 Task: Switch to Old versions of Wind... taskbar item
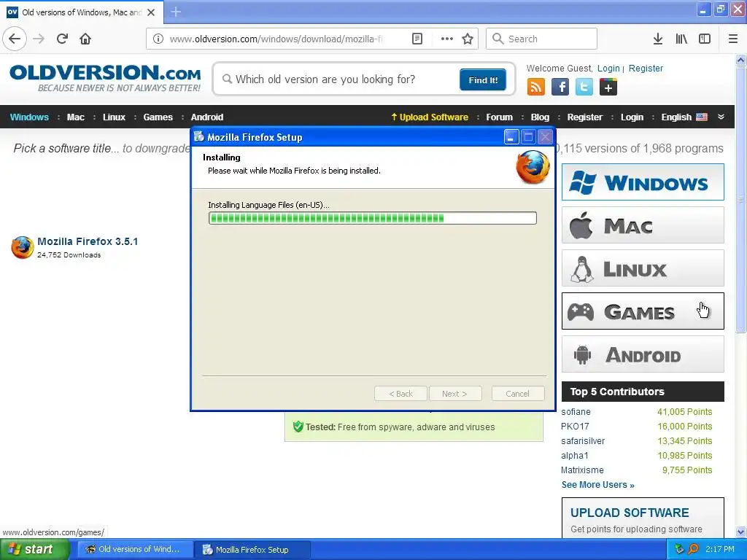point(135,549)
